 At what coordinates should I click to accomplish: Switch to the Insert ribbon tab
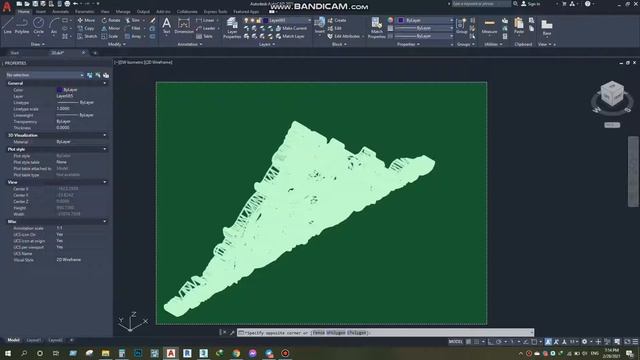point(41,11)
